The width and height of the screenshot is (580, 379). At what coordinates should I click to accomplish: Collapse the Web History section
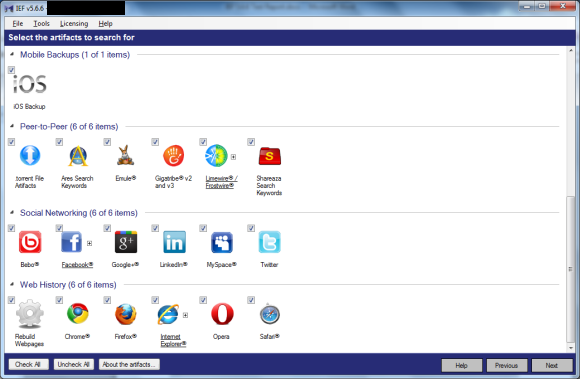point(12,284)
